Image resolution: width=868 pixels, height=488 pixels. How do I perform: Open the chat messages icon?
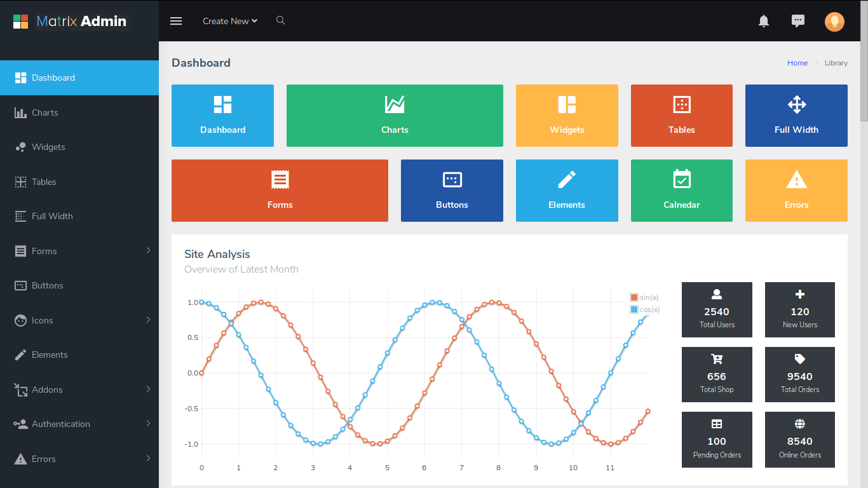[798, 21]
